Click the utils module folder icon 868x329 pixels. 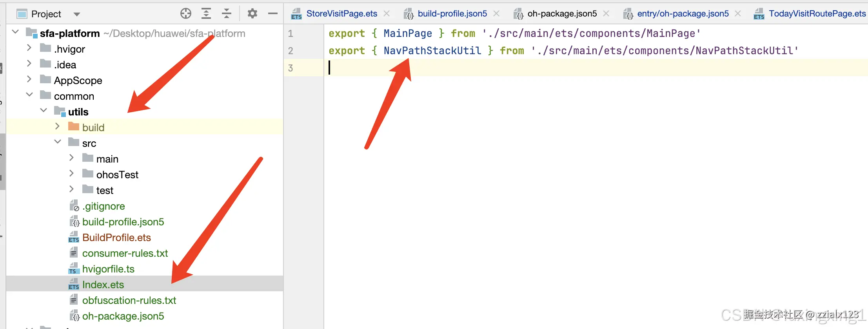[x=60, y=111]
